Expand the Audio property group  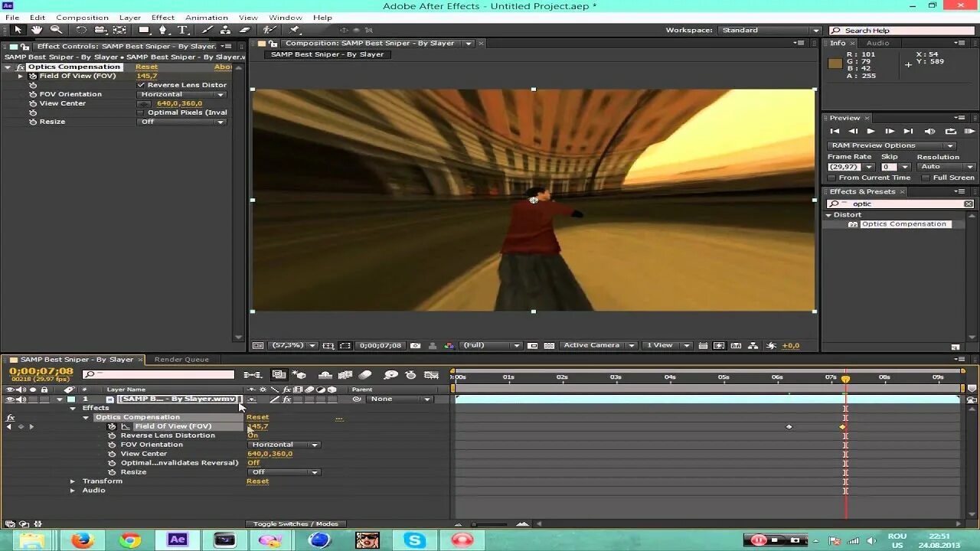tap(73, 491)
